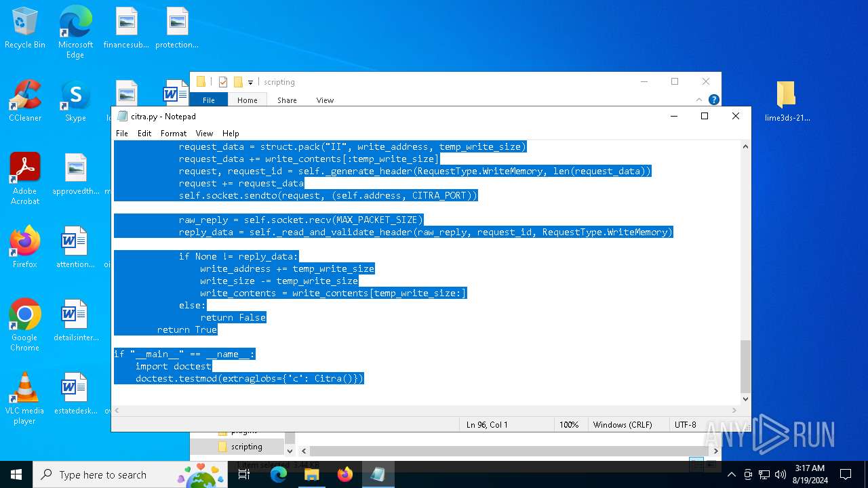Launch Firefox from the desktop

25,247
